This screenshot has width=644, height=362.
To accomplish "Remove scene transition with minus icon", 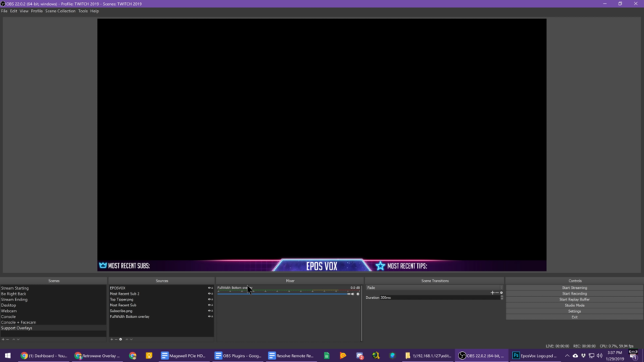I will pos(497,292).
